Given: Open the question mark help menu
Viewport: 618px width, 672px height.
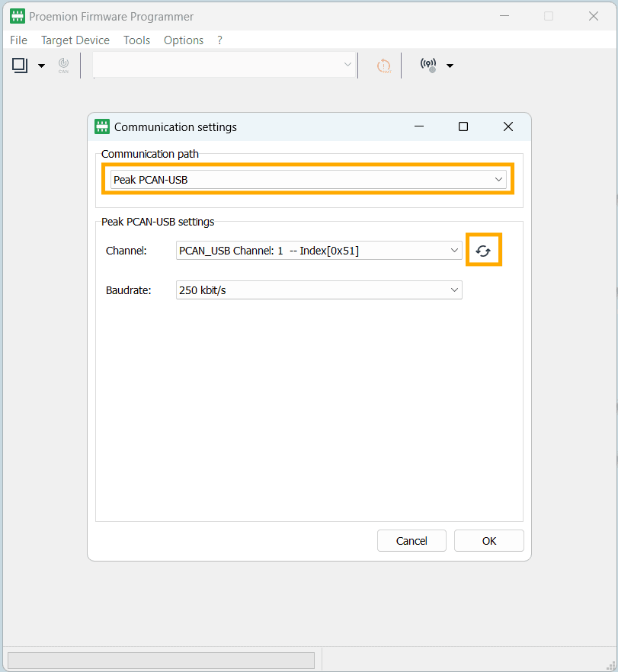Looking at the screenshot, I should coord(220,40).
